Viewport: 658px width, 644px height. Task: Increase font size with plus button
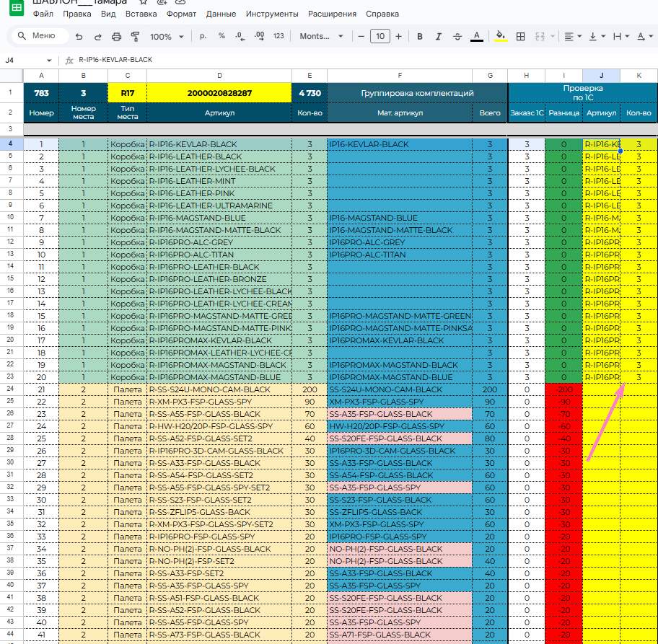coord(399,37)
